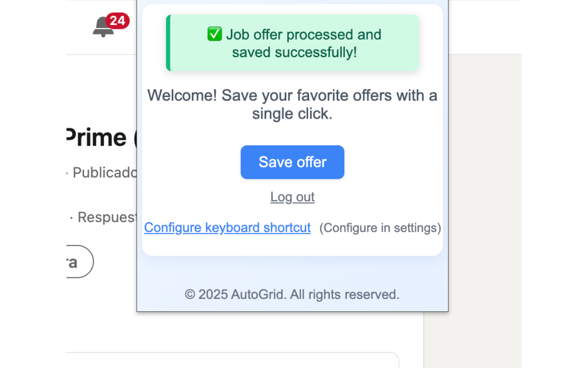The image size is (588, 368).
Task: Click the Respuestas metadata text
Action: point(107,217)
